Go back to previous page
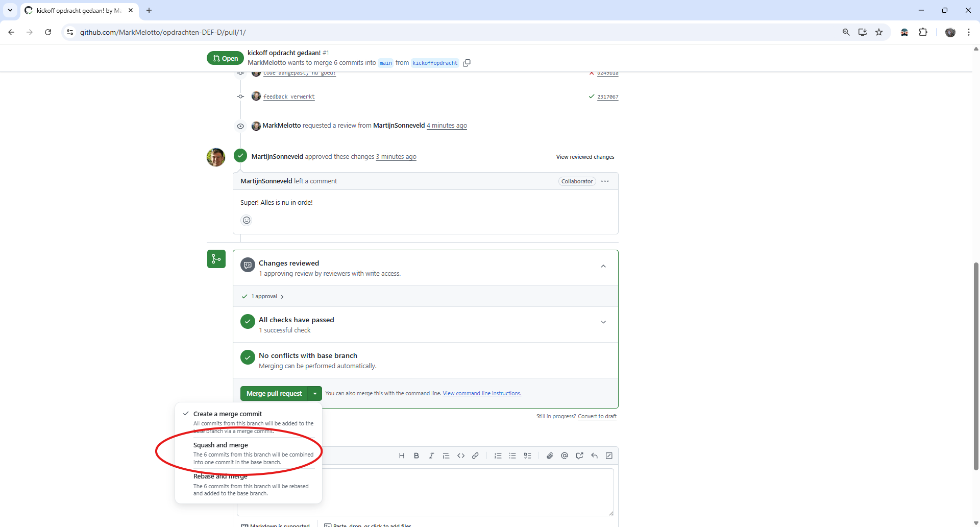Image resolution: width=980 pixels, height=527 pixels. coord(11,32)
